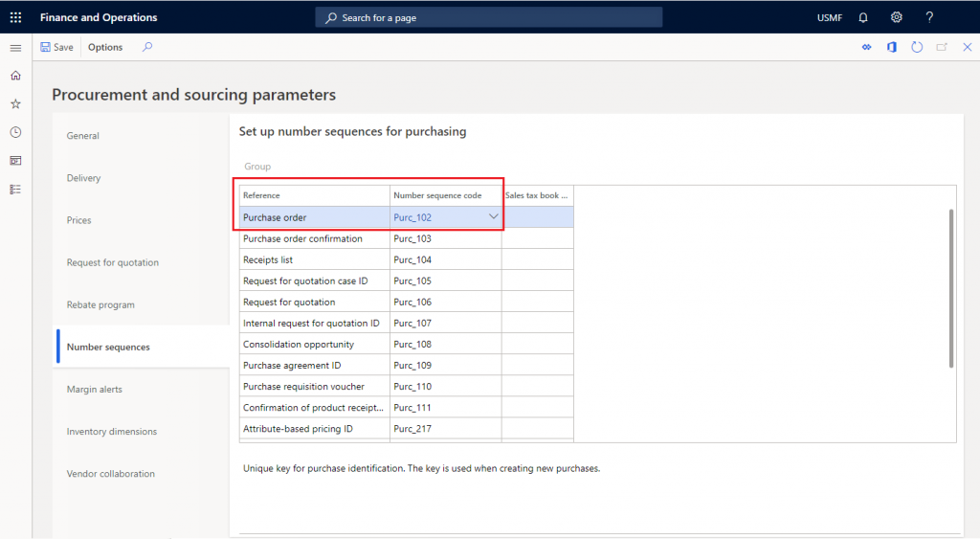Expand the Purc_102 number sequence dropdown
Screen dimensions: 980x539
click(493, 217)
